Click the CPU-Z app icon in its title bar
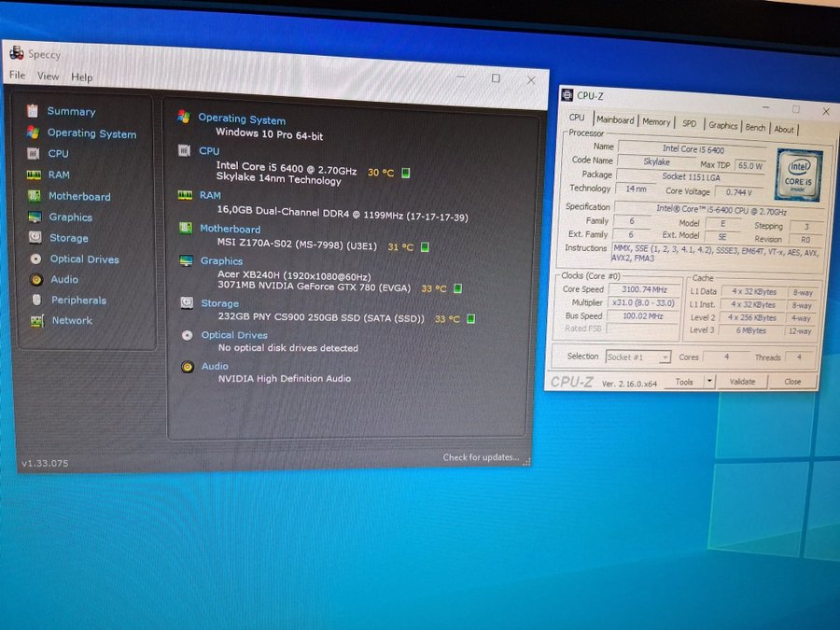Screen dimensions: 840x630 point(567,95)
